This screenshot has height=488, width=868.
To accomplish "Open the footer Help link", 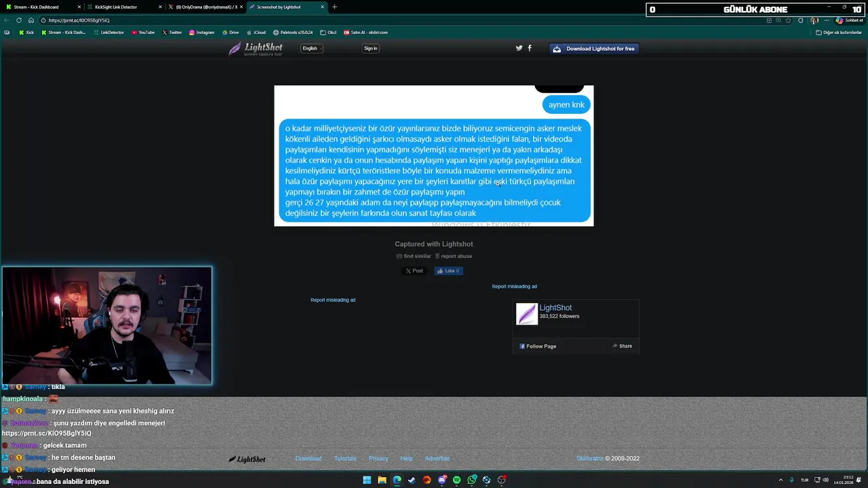I will (x=406, y=459).
